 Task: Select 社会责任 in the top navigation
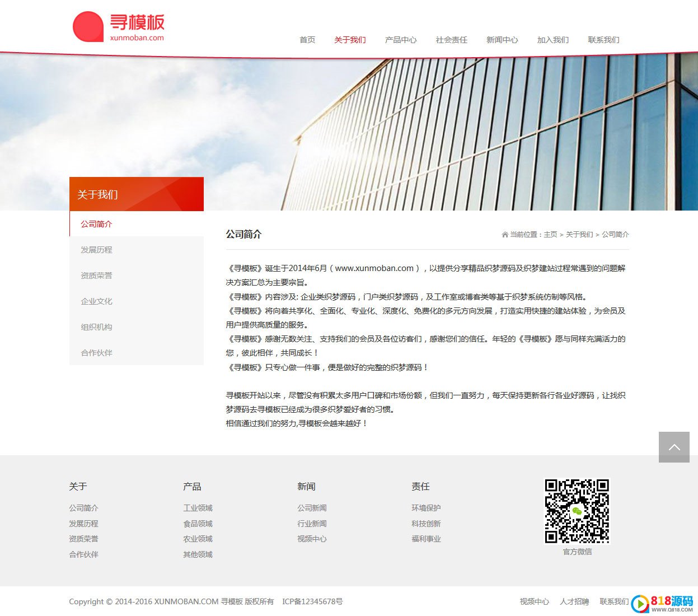tap(452, 40)
